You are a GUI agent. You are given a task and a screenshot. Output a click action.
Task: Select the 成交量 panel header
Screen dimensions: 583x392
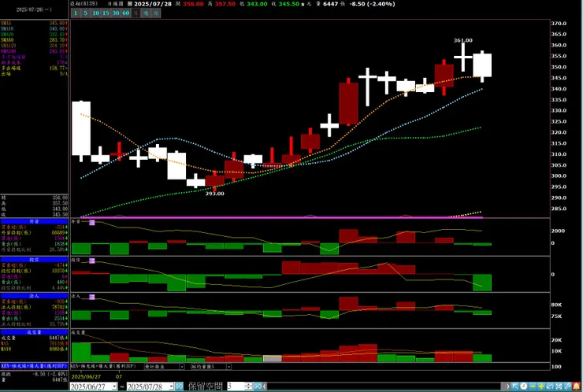click(34, 332)
